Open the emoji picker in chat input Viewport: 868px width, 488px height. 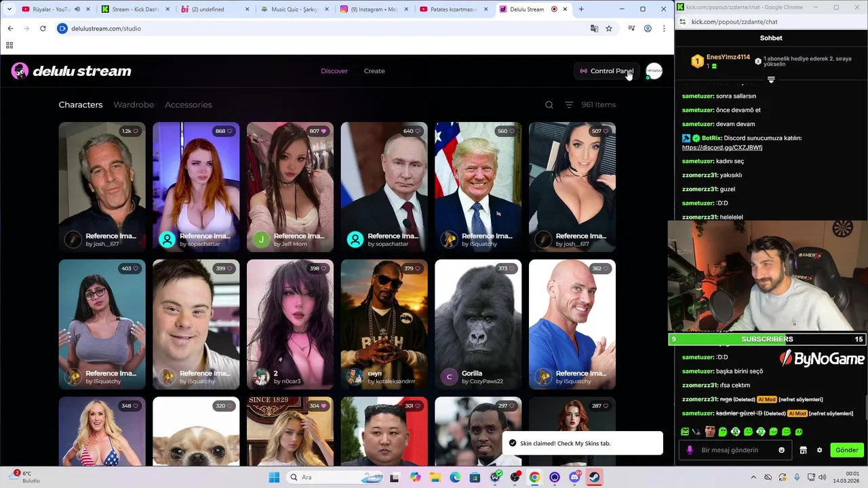pyautogui.click(x=782, y=450)
